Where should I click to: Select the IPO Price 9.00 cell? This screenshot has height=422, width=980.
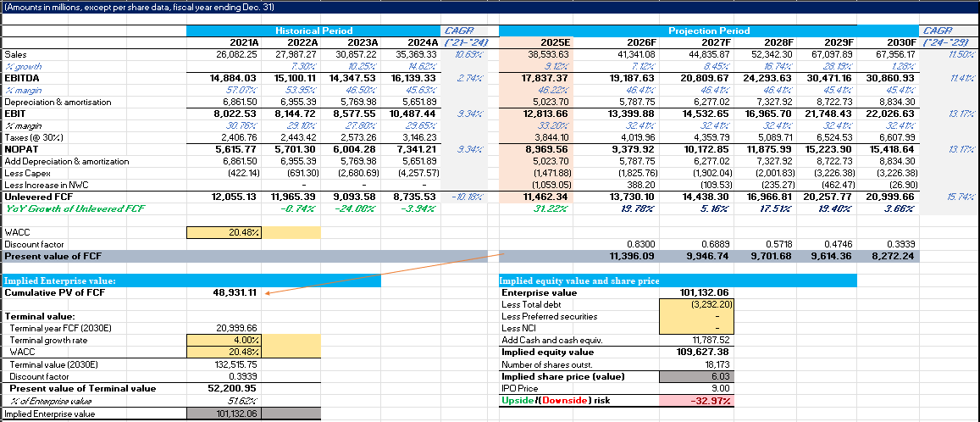click(691, 388)
